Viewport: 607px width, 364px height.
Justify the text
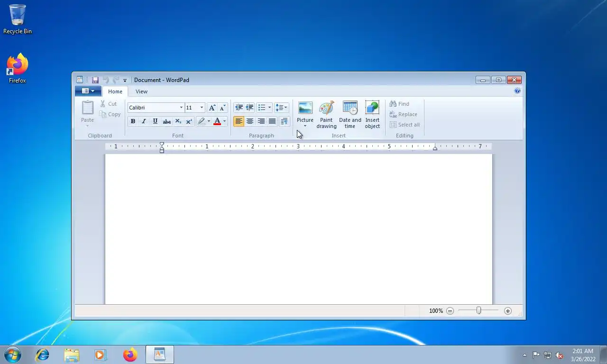[x=272, y=121]
